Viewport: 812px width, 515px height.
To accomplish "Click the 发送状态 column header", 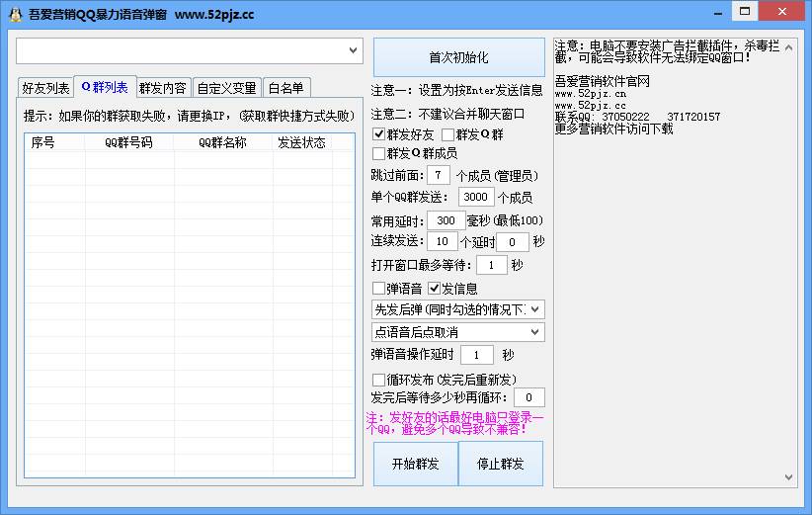I will pyautogui.click(x=302, y=142).
